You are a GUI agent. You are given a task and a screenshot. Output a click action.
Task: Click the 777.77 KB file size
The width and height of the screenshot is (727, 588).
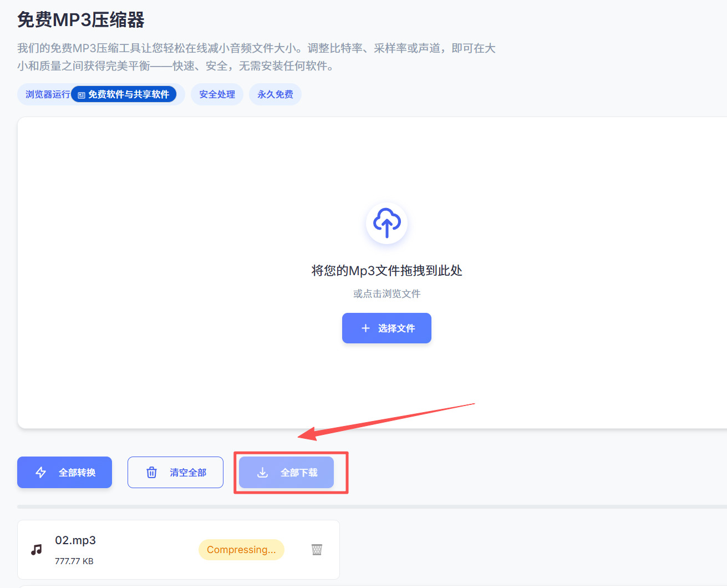(x=74, y=561)
